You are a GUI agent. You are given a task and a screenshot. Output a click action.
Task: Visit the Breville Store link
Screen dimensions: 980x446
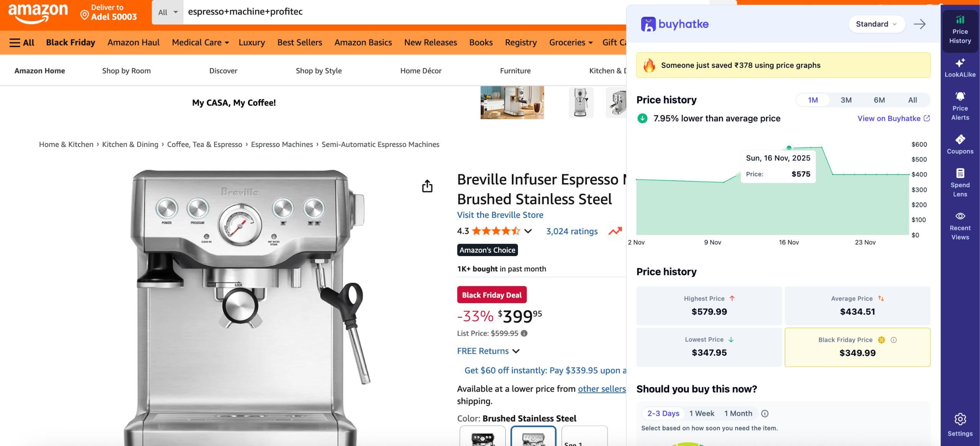click(500, 215)
